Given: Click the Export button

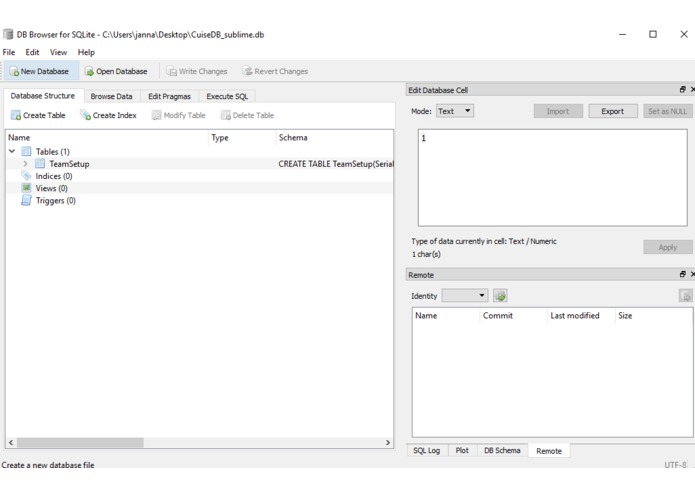Looking at the screenshot, I should pos(613,111).
